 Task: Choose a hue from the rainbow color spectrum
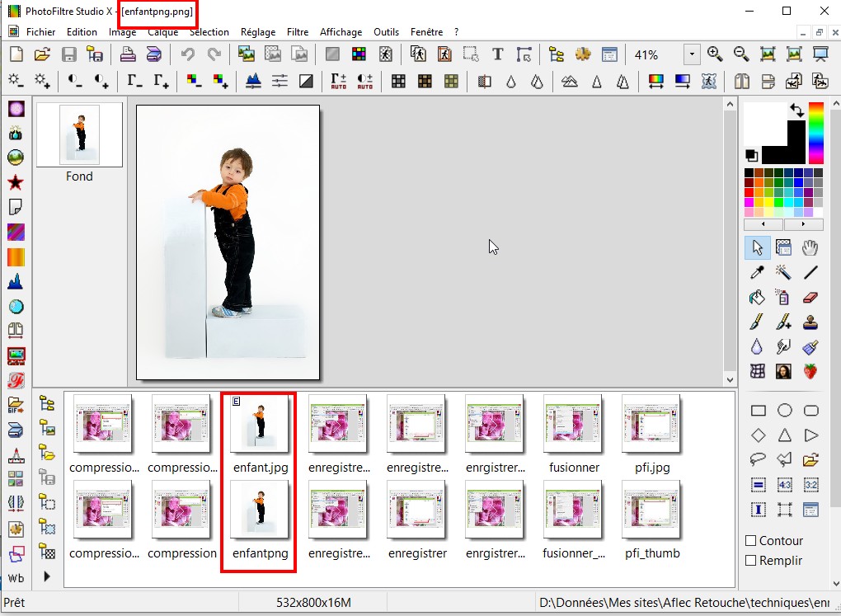815,133
